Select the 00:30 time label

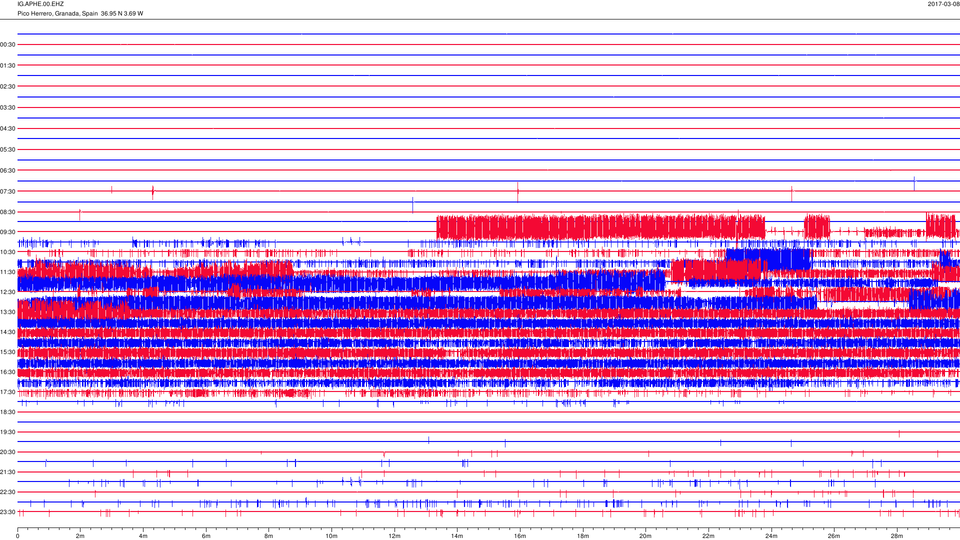click(x=7, y=45)
